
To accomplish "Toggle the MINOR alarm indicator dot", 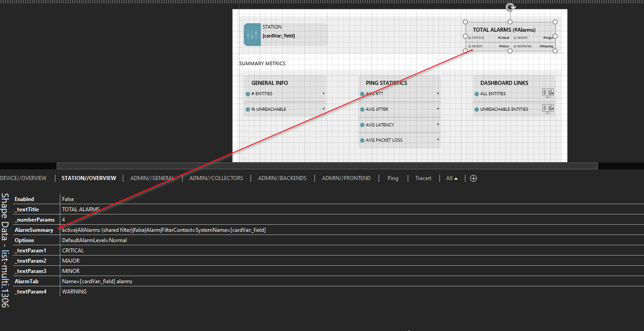I will 470,46.
